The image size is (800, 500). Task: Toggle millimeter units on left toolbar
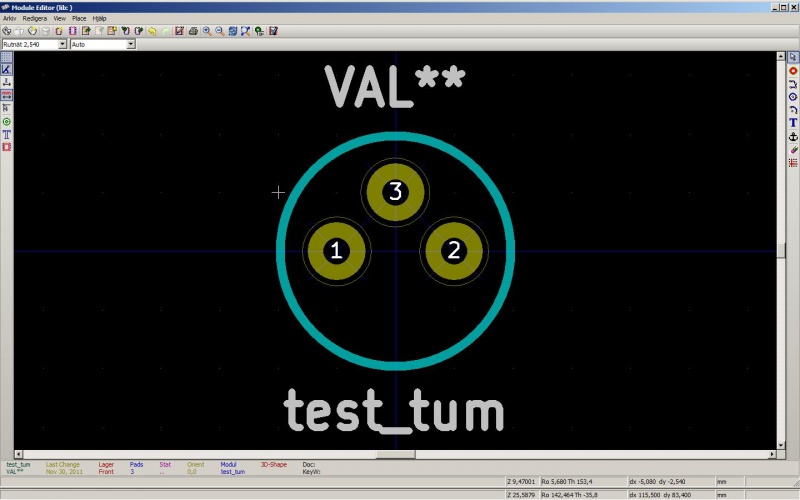click(x=6, y=95)
